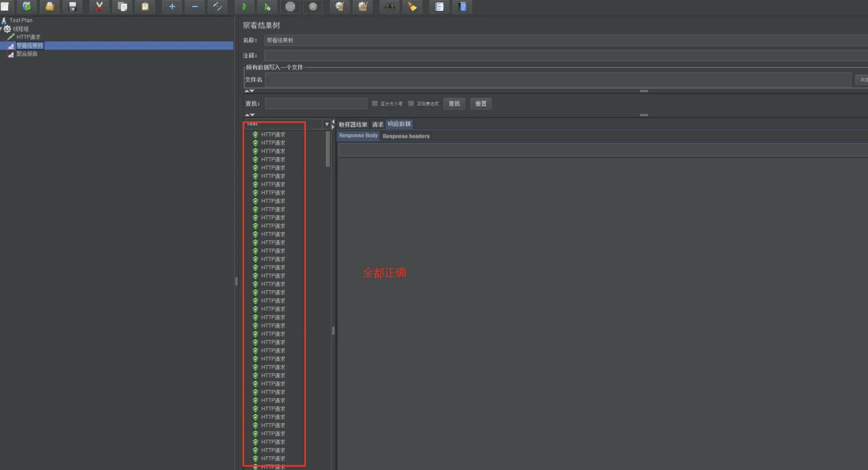This screenshot has width=868, height=470.
Task: Select the Test Plan node
Action: click(21, 20)
